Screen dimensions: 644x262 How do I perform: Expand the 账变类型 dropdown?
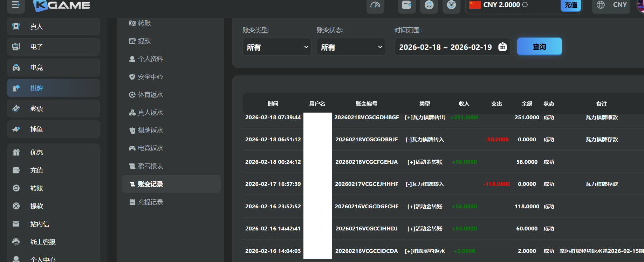(x=276, y=47)
